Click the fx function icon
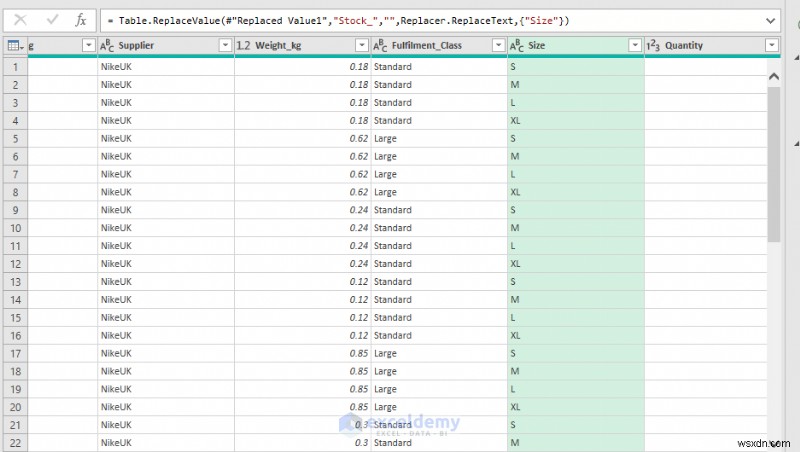Image resolution: width=800 pixels, height=452 pixels. pos(81,20)
